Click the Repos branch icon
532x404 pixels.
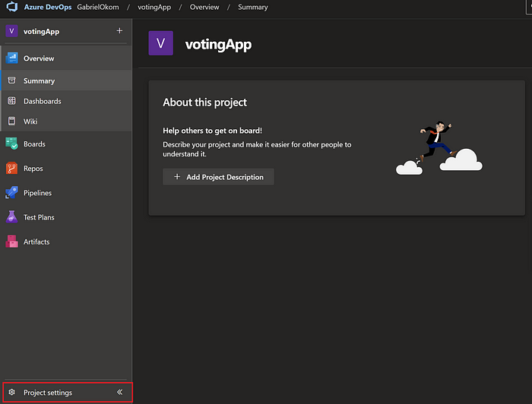click(x=11, y=168)
